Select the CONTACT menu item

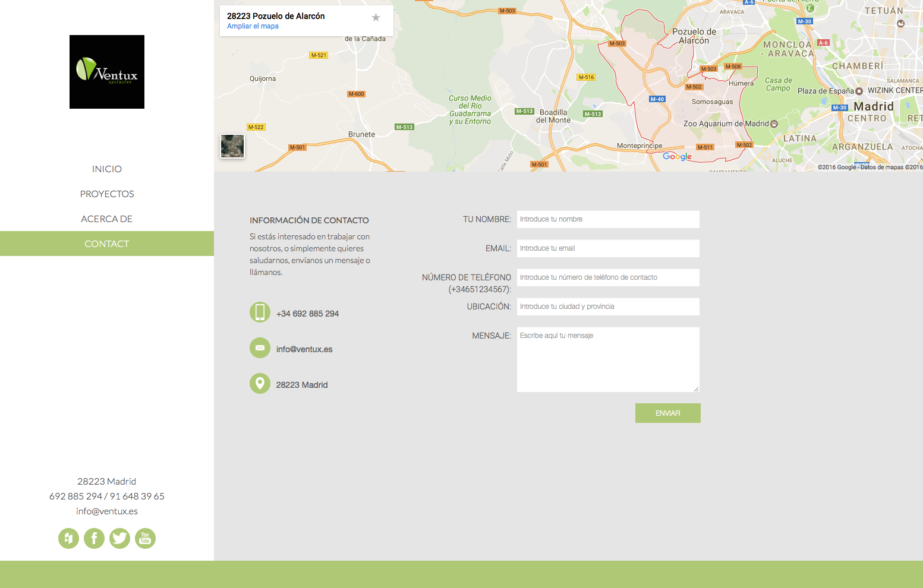point(107,244)
